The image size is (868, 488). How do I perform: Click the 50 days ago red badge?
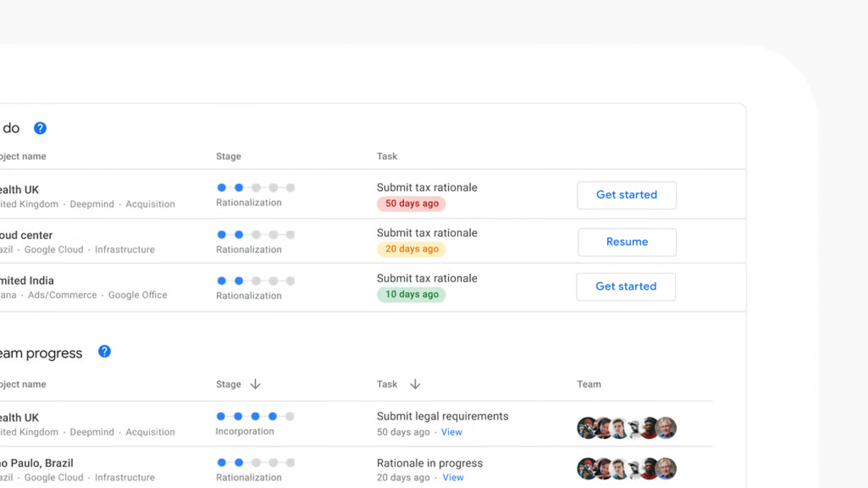click(411, 204)
